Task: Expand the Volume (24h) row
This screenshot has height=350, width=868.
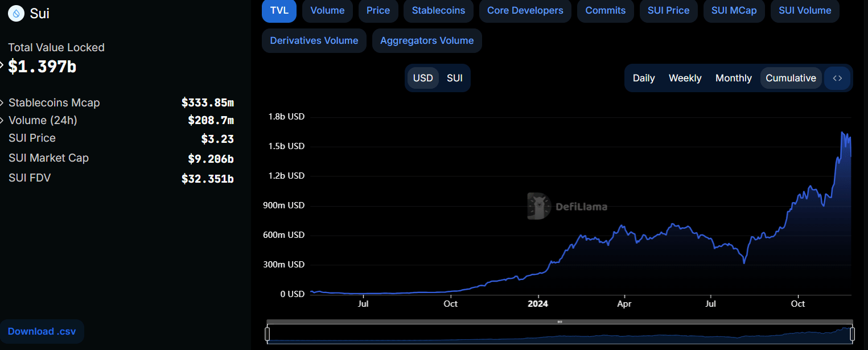Action: (2, 121)
